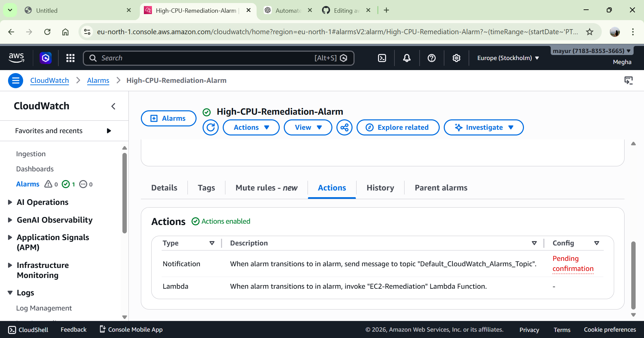Click the share alarm icon button

pyautogui.click(x=344, y=127)
